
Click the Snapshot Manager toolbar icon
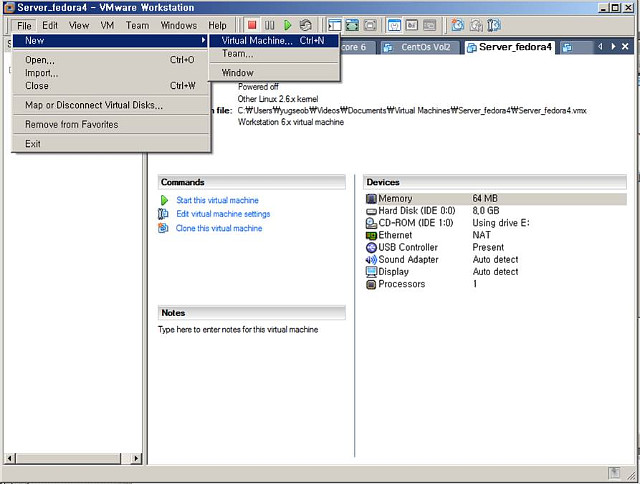(494, 25)
